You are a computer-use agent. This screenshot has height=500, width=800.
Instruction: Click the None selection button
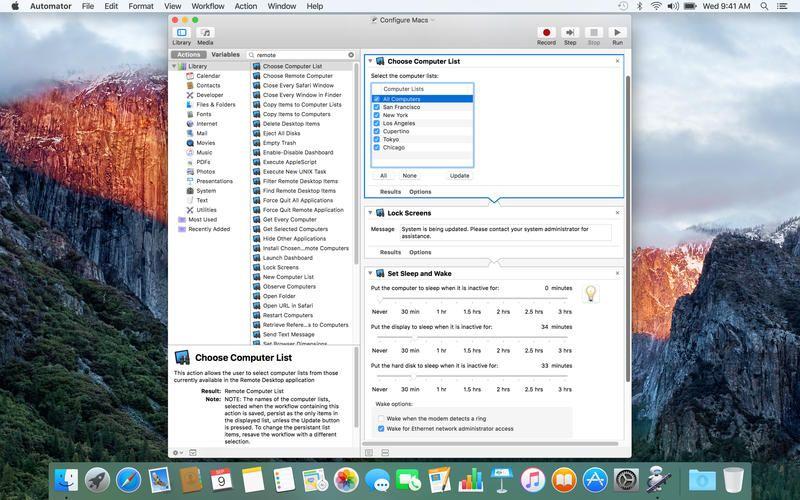click(409, 175)
